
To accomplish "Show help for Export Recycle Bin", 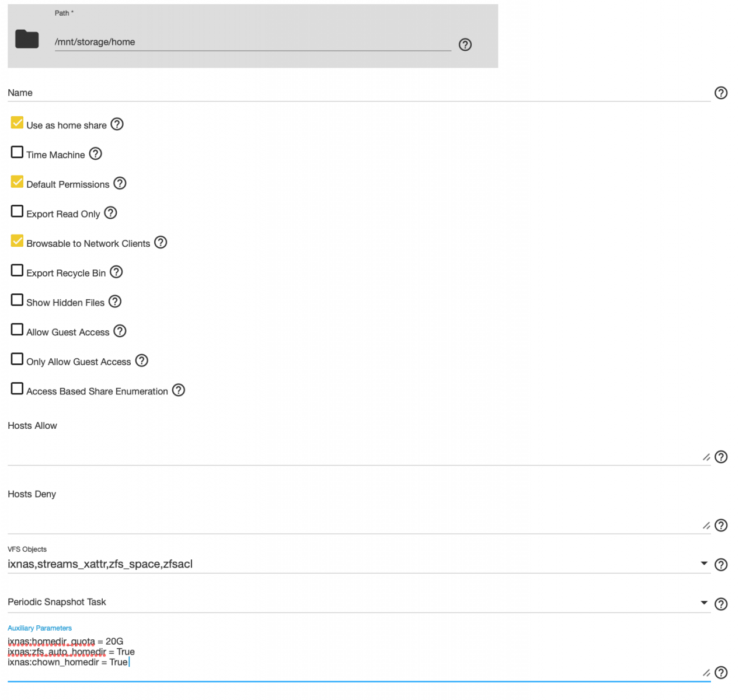I will (116, 272).
